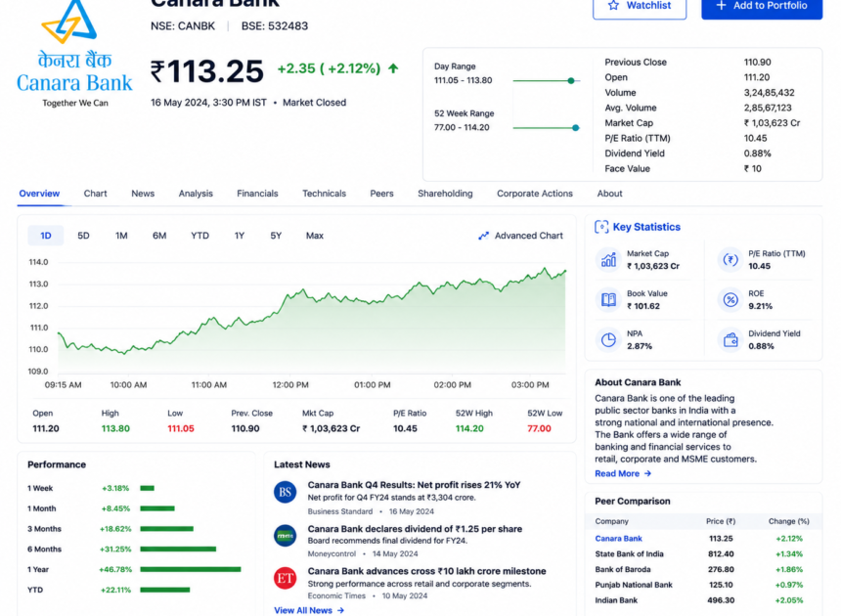Click the Volume value 3,24,85,432

(770, 93)
